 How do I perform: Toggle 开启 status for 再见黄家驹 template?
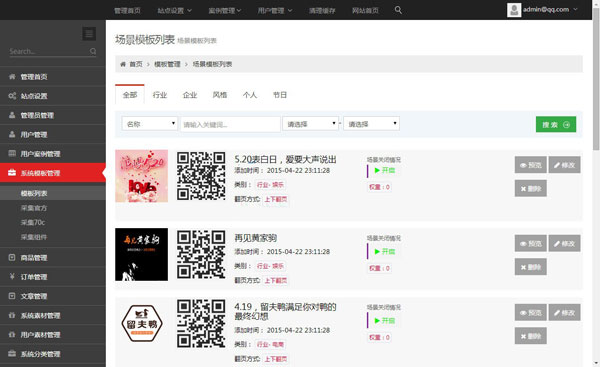tap(385, 251)
